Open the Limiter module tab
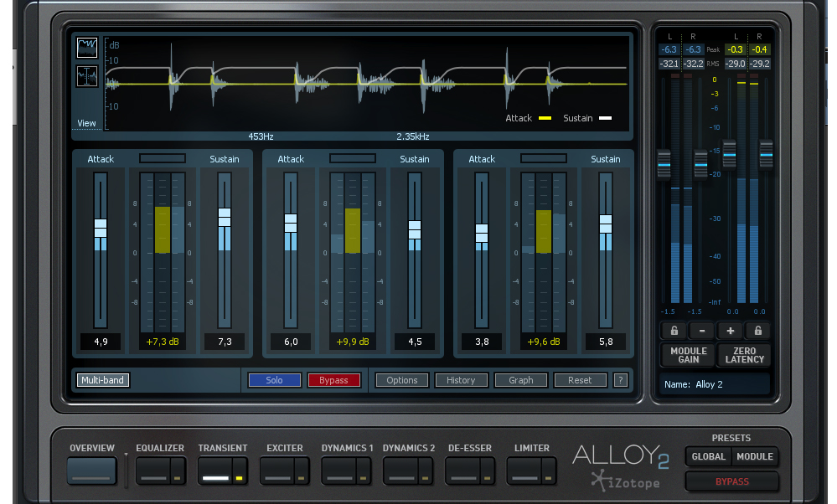Image resolution: width=837 pixels, height=504 pixels. pyautogui.click(x=524, y=471)
